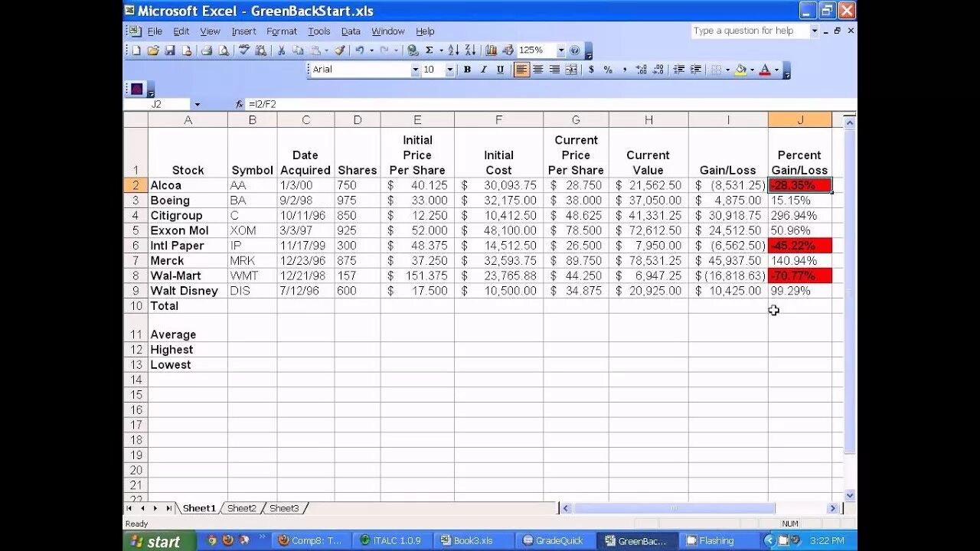Insert a hyperlink with the globe icon
The image size is (980, 551).
pos(413,51)
